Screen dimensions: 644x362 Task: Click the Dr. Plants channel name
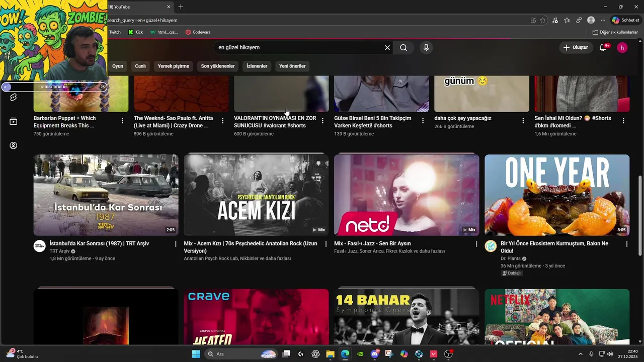pos(511,258)
